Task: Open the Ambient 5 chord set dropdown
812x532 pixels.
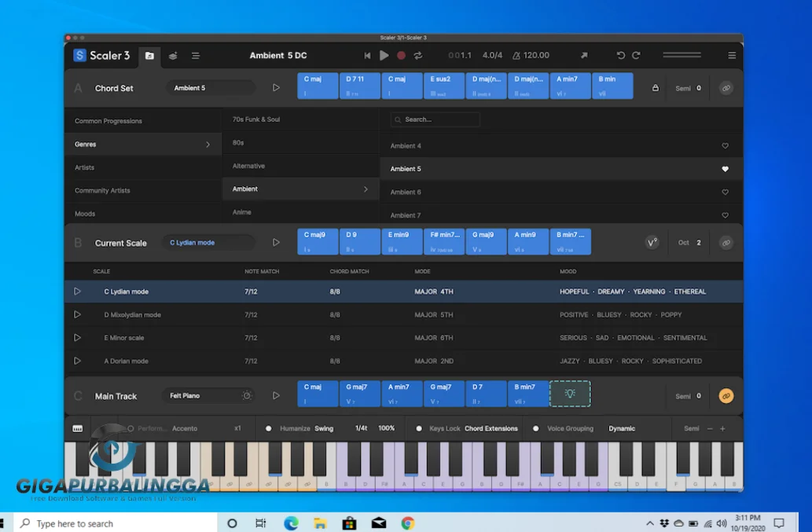Action: pyautogui.click(x=211, y=88)
